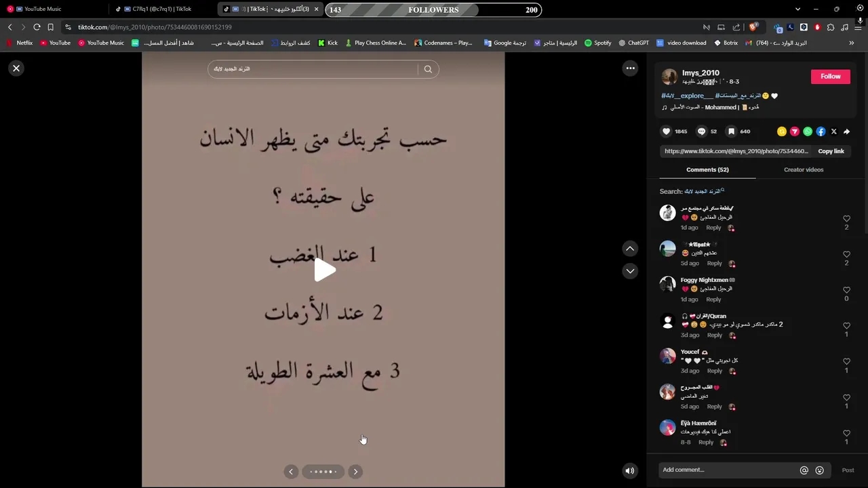Image resolution: width=868 pixels, height=488 pixels.
Task: Switch to the Creator videos tab
Action: 804,169
